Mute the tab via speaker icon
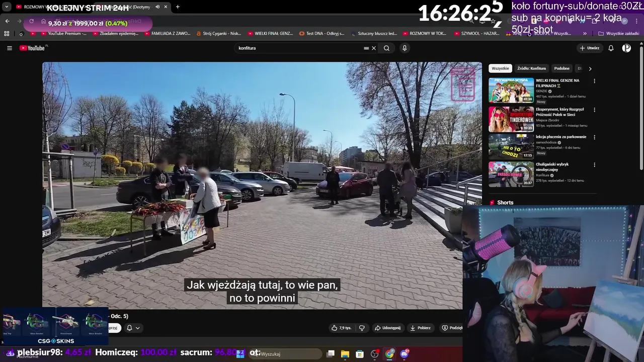The width and height of the screenshot is (644, 362). [157, 7]
